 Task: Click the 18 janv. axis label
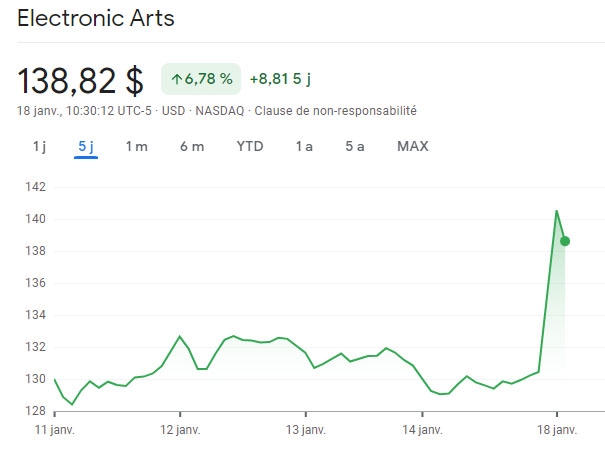(557, 430)
